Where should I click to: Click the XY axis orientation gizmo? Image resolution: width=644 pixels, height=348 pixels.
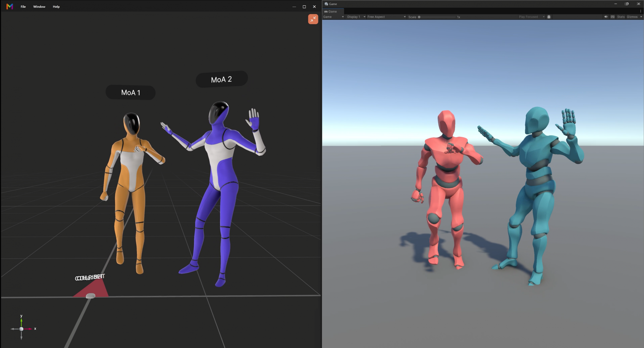point(21,329)
